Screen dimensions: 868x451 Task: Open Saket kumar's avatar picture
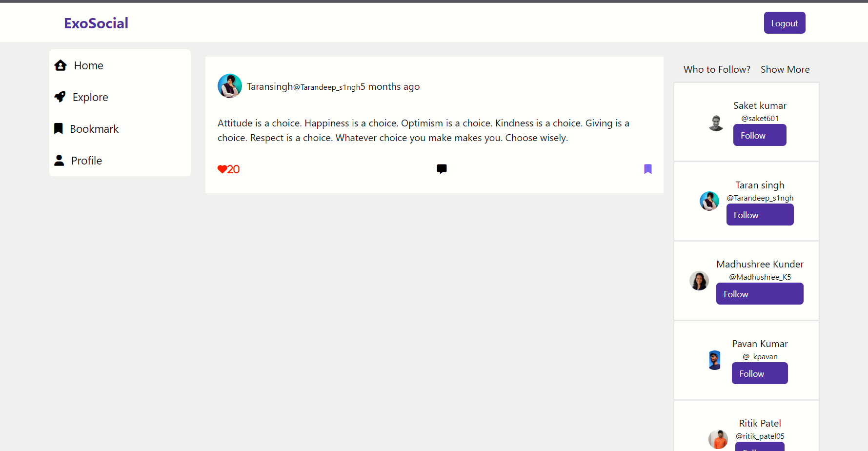point(716,123)
